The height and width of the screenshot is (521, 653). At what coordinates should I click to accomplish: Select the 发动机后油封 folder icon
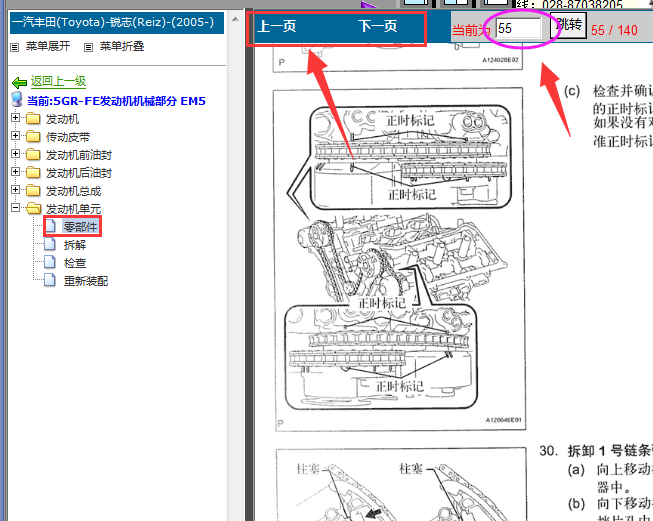[33, 172]
